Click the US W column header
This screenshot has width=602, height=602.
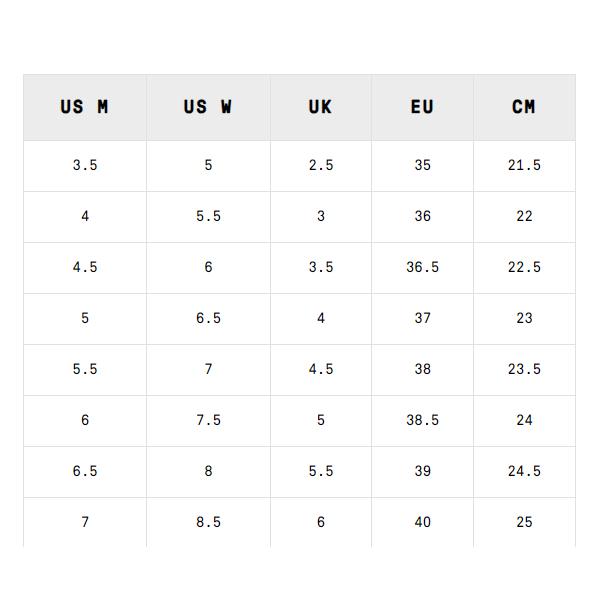click(x=208, y=107)
